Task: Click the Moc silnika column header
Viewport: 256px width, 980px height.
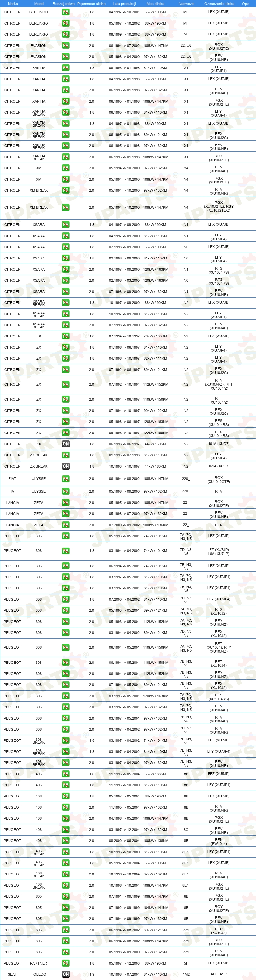Action: (x=155, y=3)
